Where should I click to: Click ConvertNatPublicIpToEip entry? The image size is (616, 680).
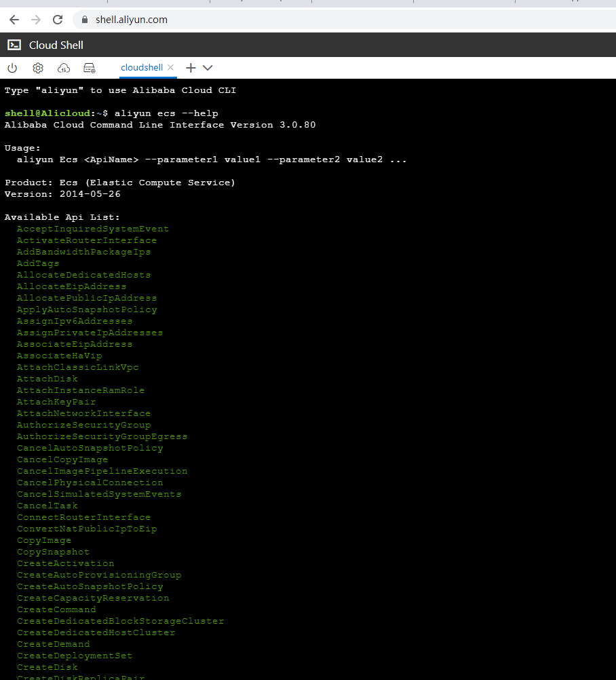click(x=87, y=529)
